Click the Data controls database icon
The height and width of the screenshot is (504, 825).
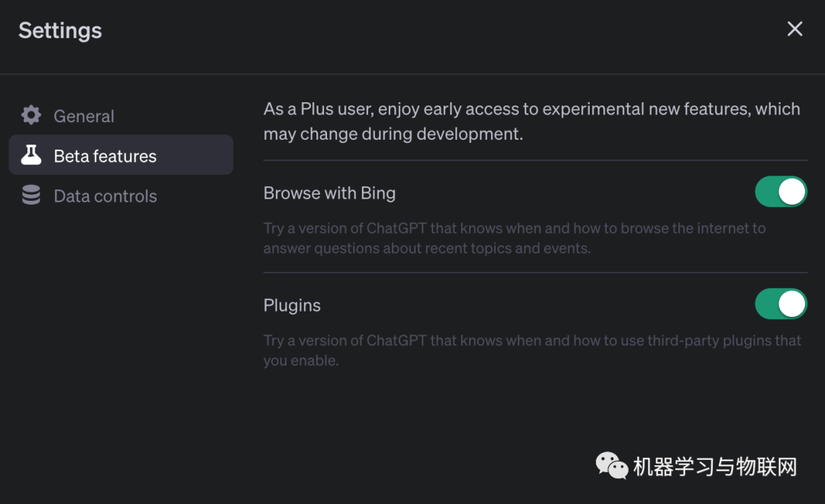pos(31,196)
